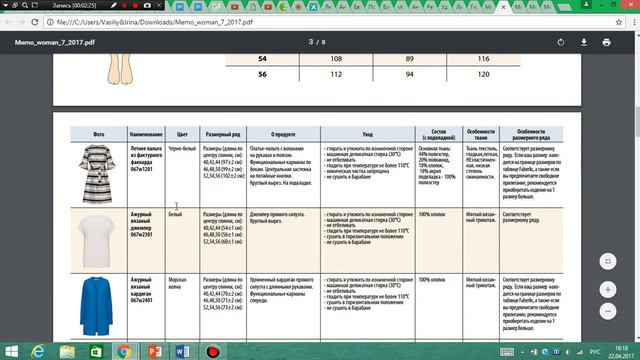The height and width of the screenshot is (360, 640).
Task: Rotate the PDF page clockwise
Action: (x=561, y=42)
